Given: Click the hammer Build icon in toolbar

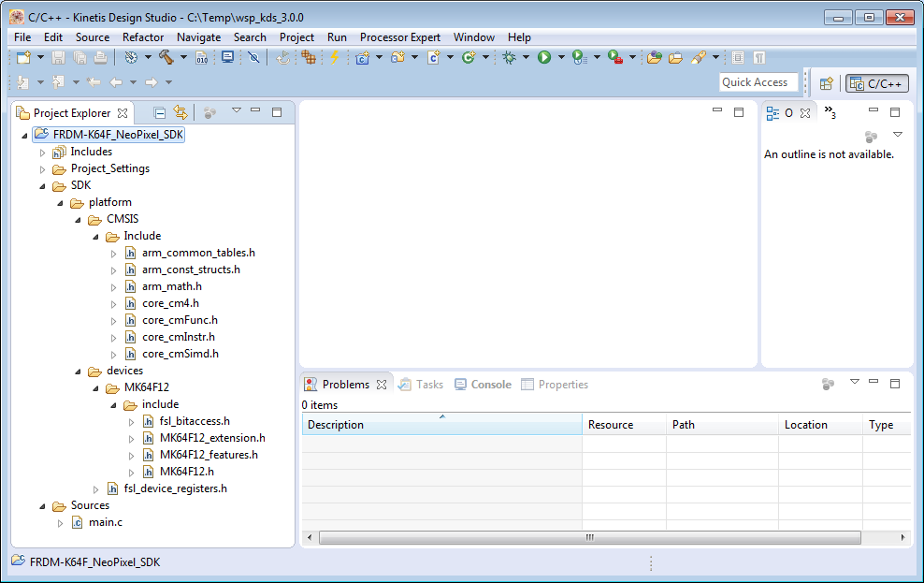Looking at the screenshot, I should coord(166,58).
